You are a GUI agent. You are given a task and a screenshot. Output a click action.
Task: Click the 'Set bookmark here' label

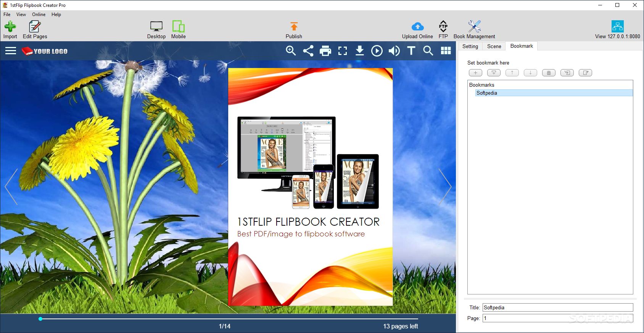click(x=488, y=63)
